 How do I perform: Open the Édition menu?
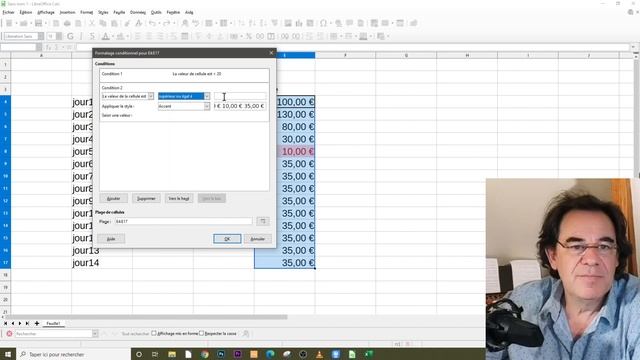26,12
